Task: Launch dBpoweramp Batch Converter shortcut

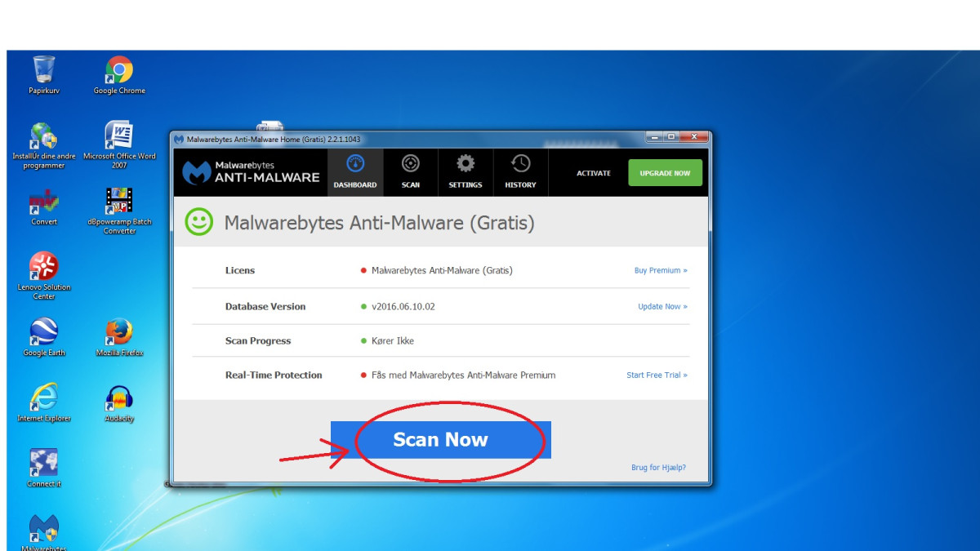Action: pos(119,211)
